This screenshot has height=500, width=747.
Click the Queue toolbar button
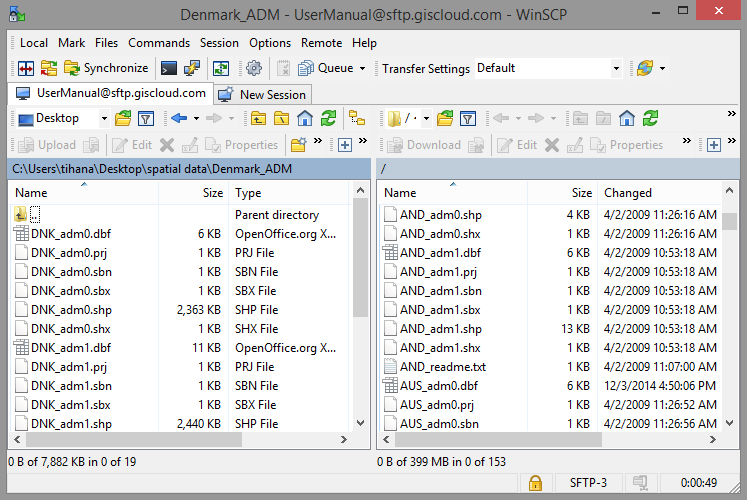[x=326, y=69]
